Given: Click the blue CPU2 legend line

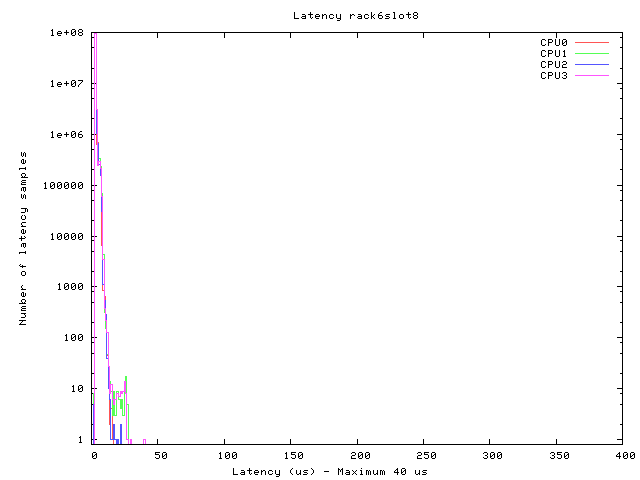Looking at the screenshot, I should pos(592,64).
